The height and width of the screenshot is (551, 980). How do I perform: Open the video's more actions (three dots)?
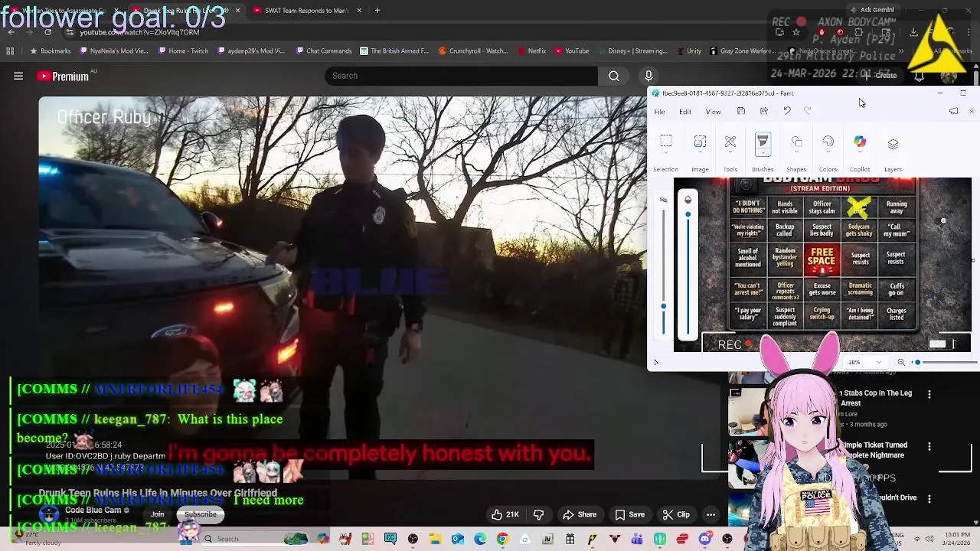[711, 514]
